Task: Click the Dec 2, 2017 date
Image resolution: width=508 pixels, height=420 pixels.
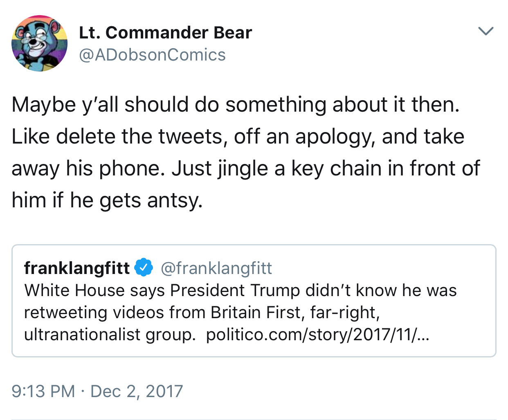Action: [137, 391]
